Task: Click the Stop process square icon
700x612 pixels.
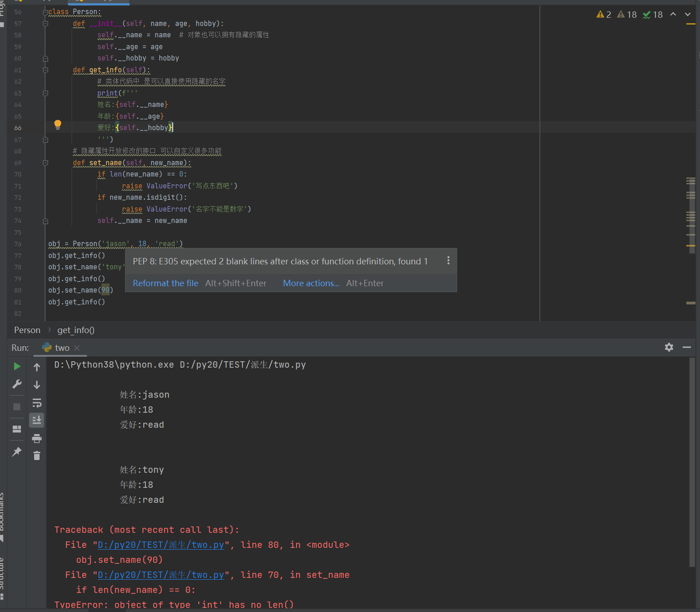Action: pyautogui.click(x=17, y=407)
